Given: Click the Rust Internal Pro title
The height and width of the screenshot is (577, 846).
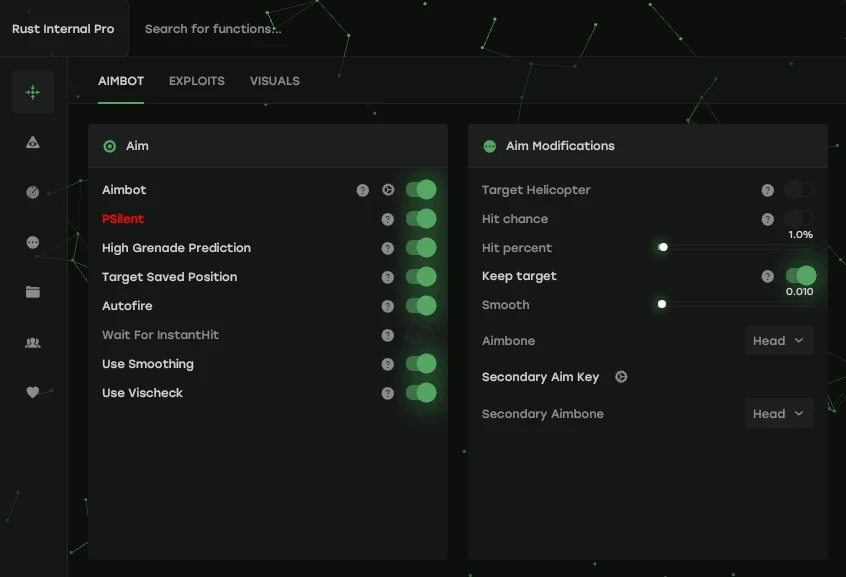Looking at the screenshot, I should pos(63,29).
